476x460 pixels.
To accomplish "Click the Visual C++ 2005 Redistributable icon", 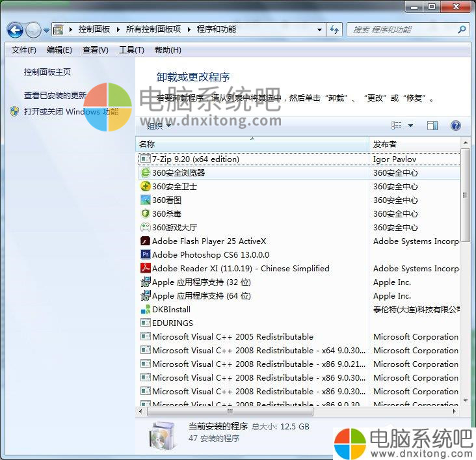I will tap(146, 336).
